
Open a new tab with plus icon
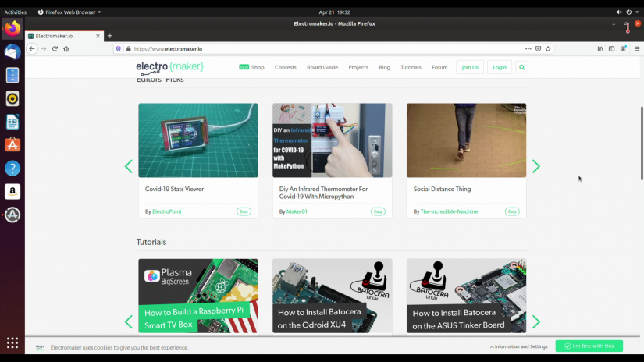(x=110, y=36)
